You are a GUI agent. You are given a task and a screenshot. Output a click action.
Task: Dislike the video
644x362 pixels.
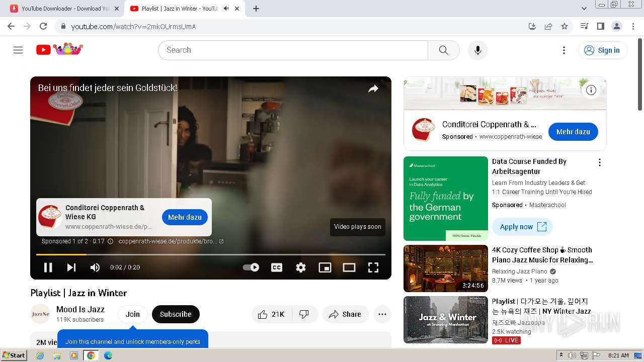click(304, 314)
